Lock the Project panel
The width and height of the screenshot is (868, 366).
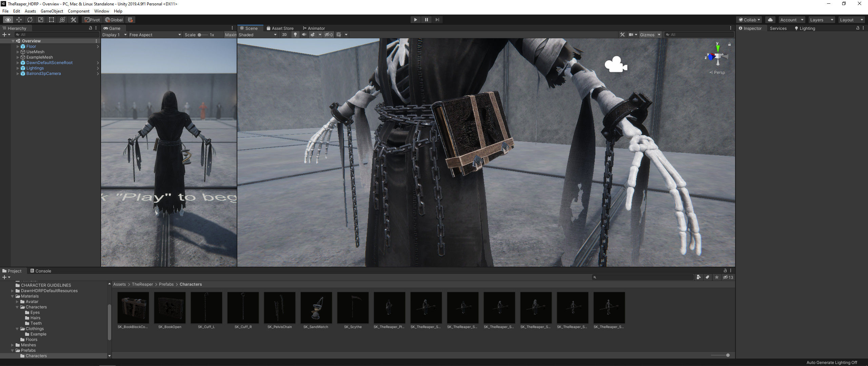(725, 271)
